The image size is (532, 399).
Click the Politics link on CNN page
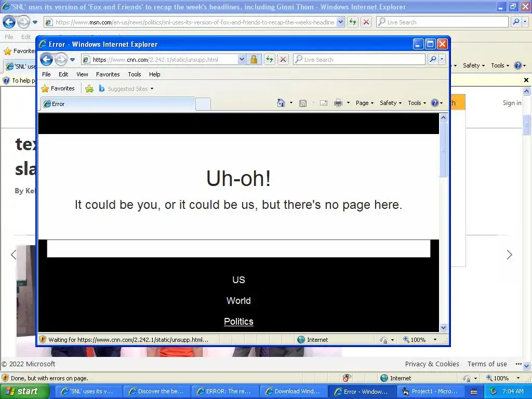(x=238, y=322)
